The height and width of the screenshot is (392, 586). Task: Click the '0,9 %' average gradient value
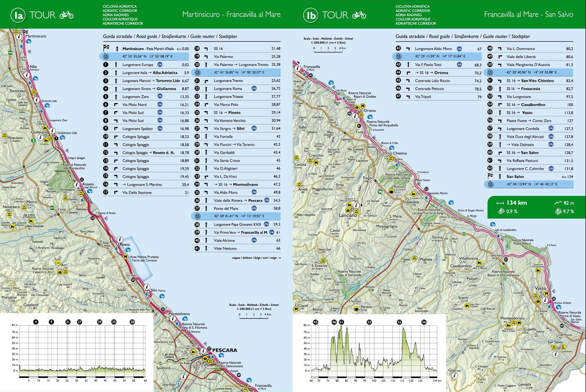click(512, 211)
